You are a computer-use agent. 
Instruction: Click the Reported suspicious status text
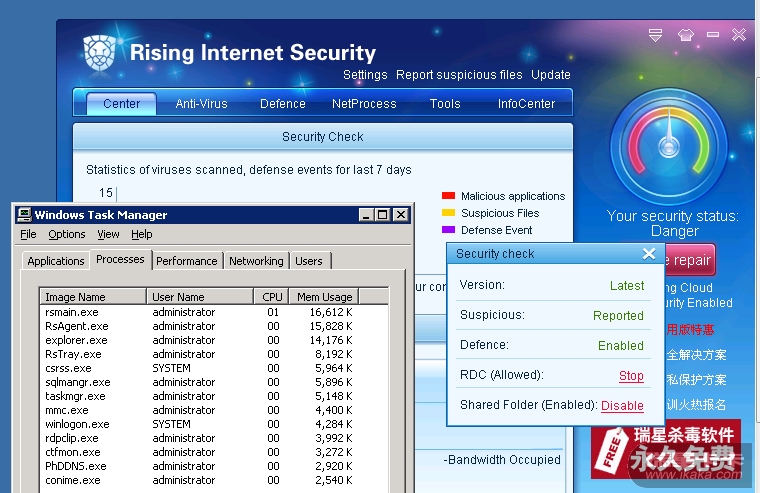pos(618,316)
